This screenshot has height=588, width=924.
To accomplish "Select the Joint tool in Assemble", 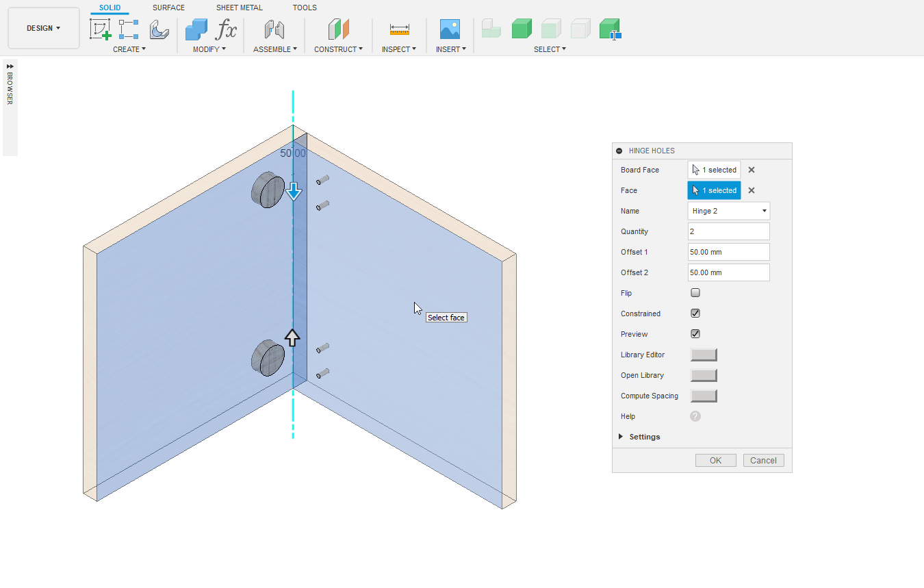I will (x=274, y=29).
